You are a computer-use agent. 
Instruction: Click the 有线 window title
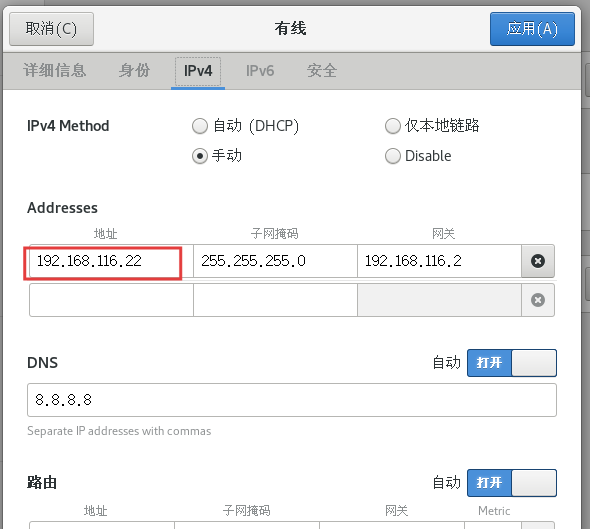point(290,29)
